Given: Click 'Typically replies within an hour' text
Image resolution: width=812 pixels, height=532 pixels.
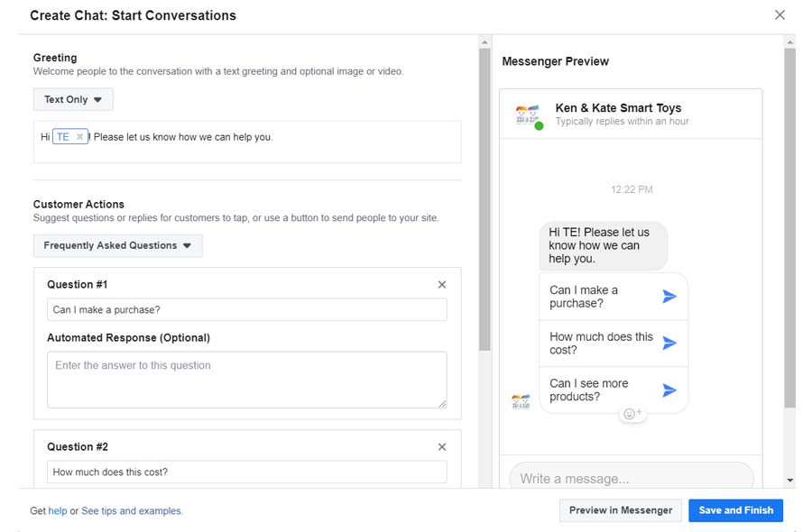Looking at the screenshot, I should click(622, 121).
